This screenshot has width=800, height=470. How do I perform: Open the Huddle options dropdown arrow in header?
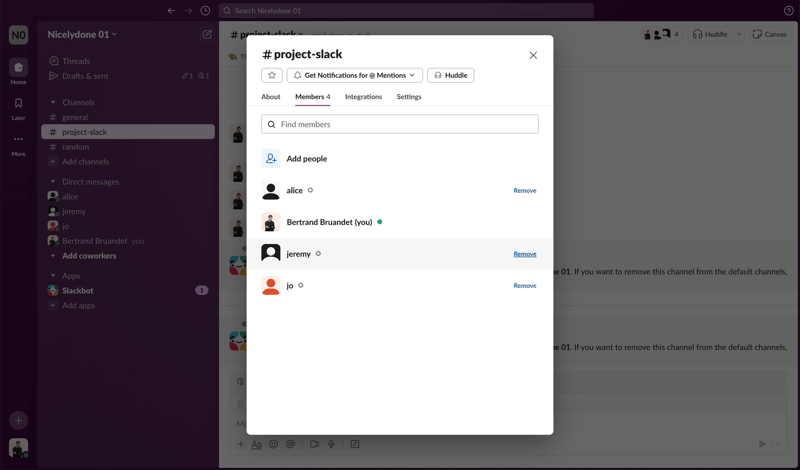coord(739,35)
